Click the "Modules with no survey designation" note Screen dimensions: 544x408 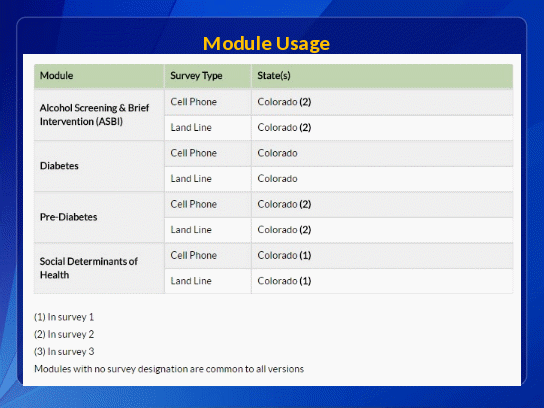(x=169, y=369)
